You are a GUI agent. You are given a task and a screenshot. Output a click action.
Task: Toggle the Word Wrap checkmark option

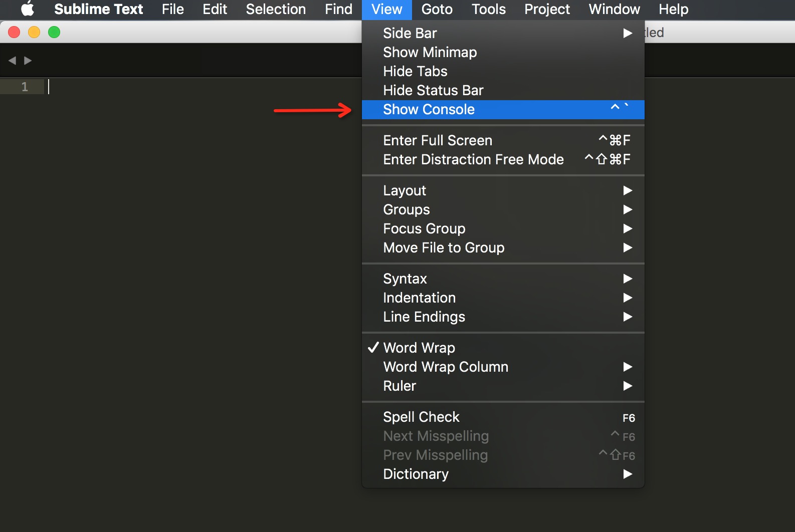tap(419, 348)
